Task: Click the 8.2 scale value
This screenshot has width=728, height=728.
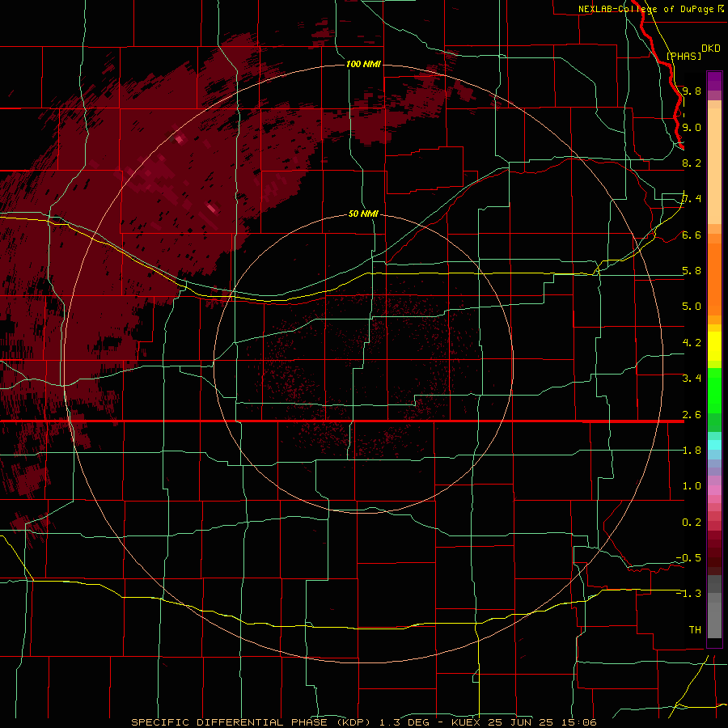Action: tap(692, 163)
